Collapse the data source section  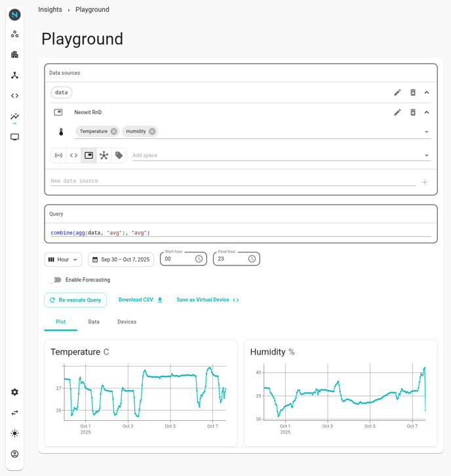point(427,92)
